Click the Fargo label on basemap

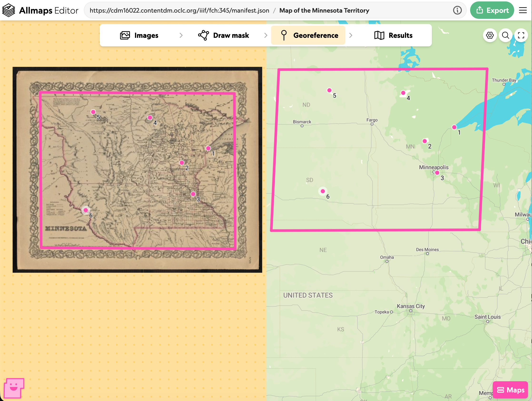tap(372, 120)
